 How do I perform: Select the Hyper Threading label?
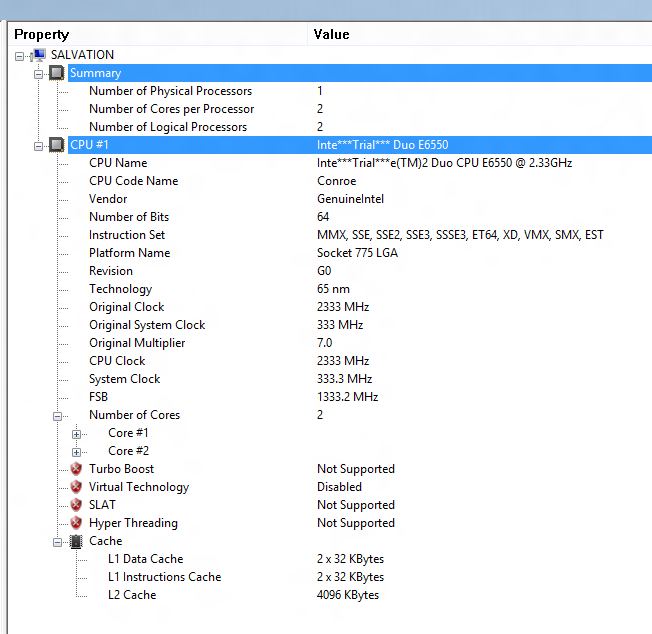tap(133, 523)
